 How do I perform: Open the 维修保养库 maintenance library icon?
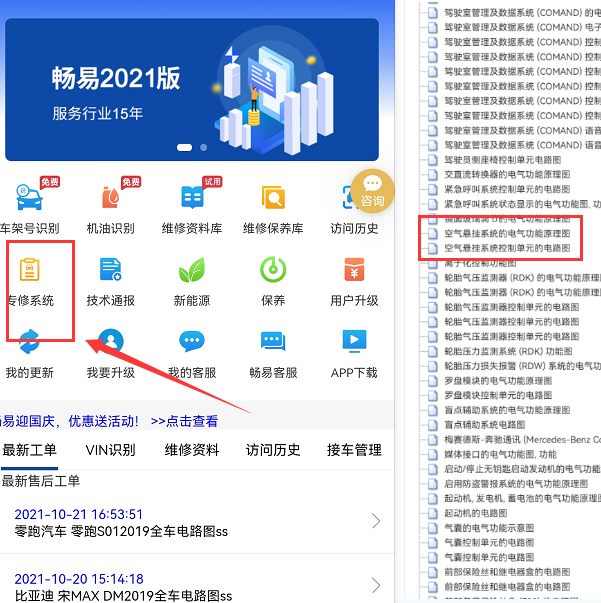pos(273,197)
